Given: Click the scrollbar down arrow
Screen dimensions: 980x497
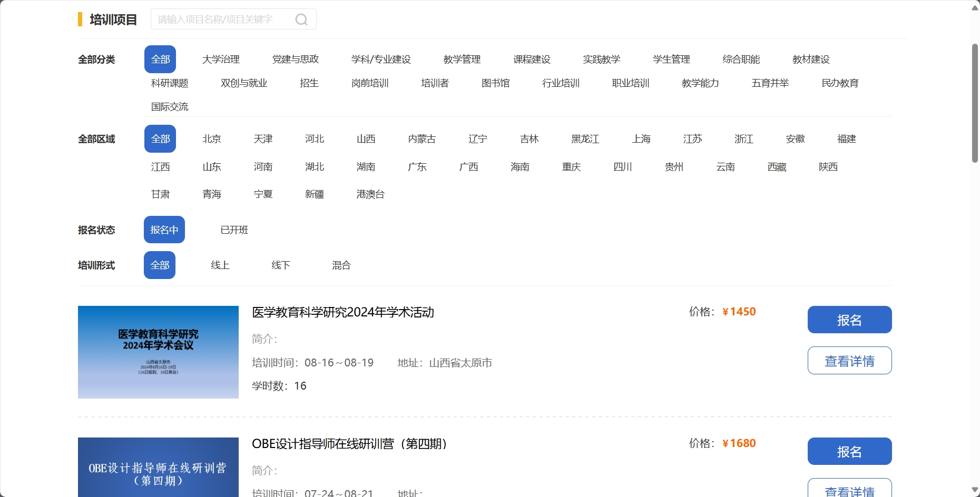Looking at the screenshot, I should 975,490.
